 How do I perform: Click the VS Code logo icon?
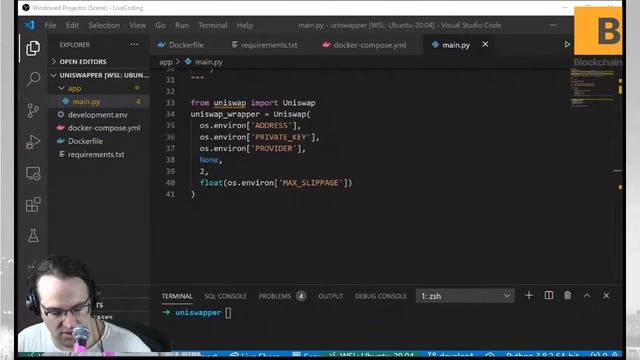point(29,25)
